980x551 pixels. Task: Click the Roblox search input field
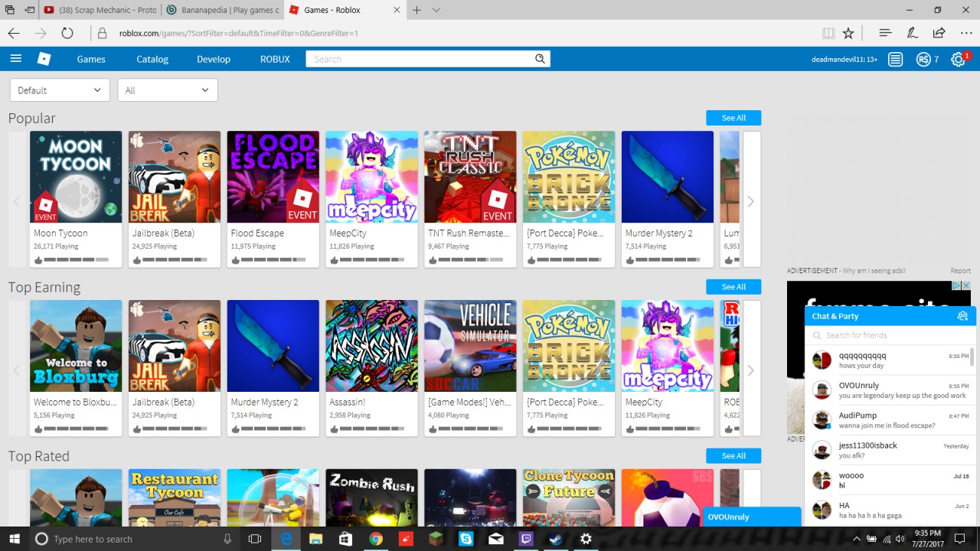click(x=420, y=59)
